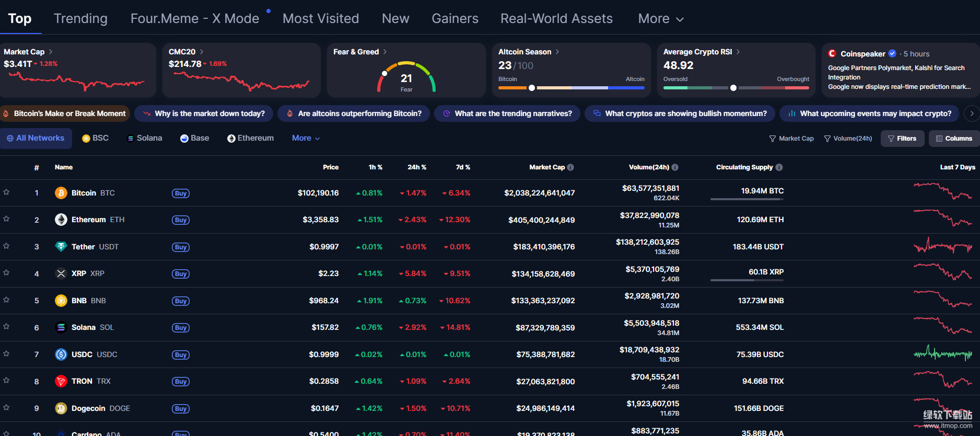This screenshot has width=980, height=436.
Task: Click the Bitcoin coin logo icon
Action: pyautogui.click(x=61, y=193)
